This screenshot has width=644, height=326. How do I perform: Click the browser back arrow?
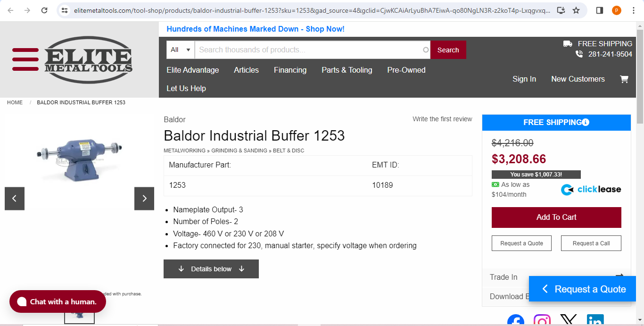pos(10,10)
